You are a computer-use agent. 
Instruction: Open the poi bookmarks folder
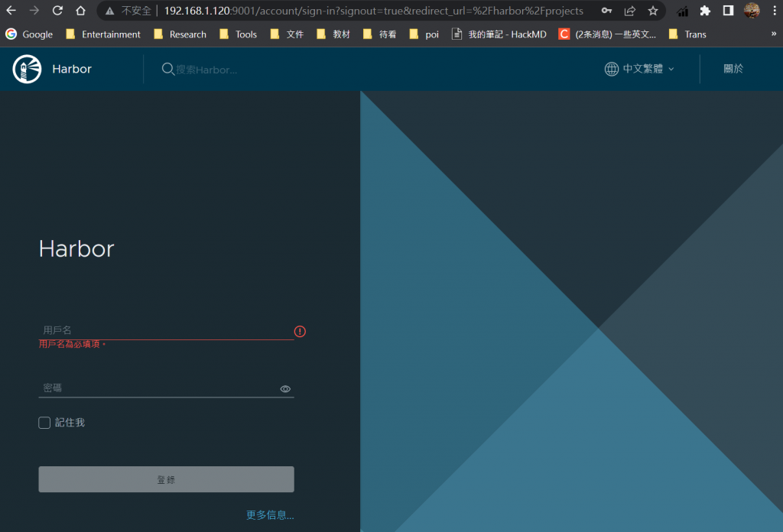424,34
